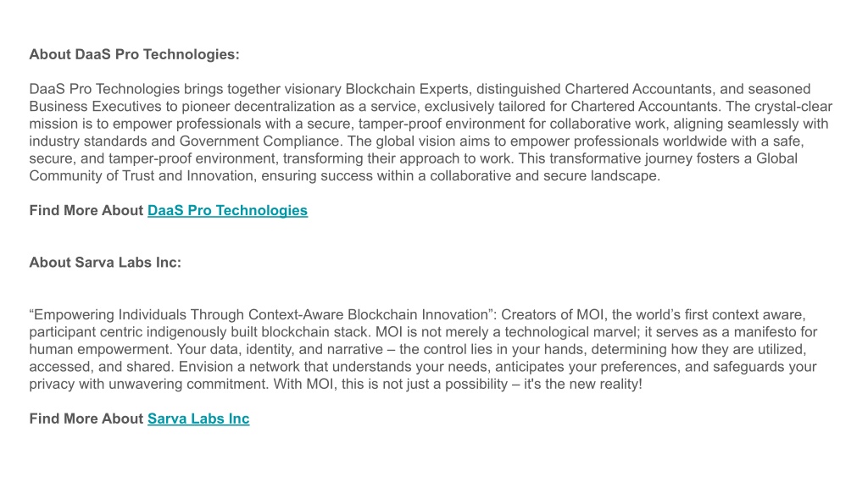Screen dimensions: 868x488
Task: Click the words 'Creators of MOI'
Action: coord(553,315)
